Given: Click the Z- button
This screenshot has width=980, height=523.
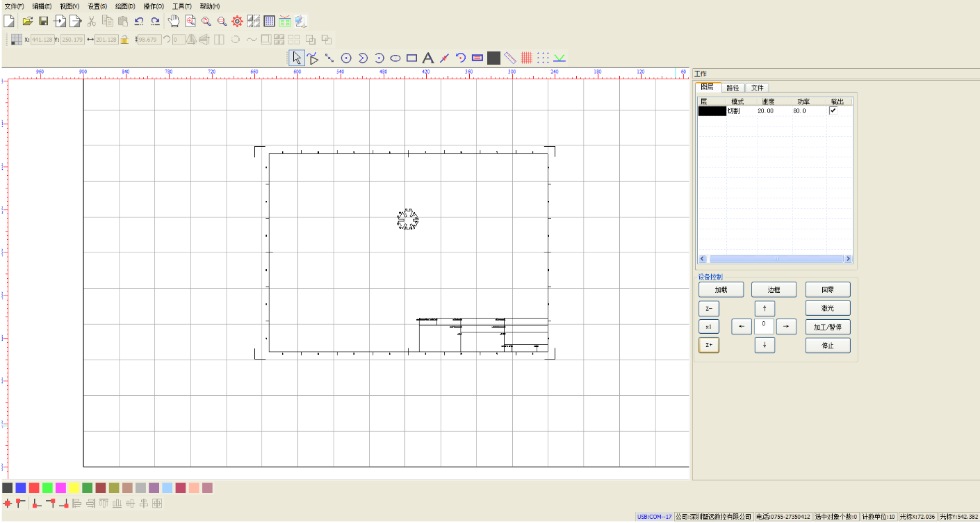Looking at the screenshot, I should point(709,308).
